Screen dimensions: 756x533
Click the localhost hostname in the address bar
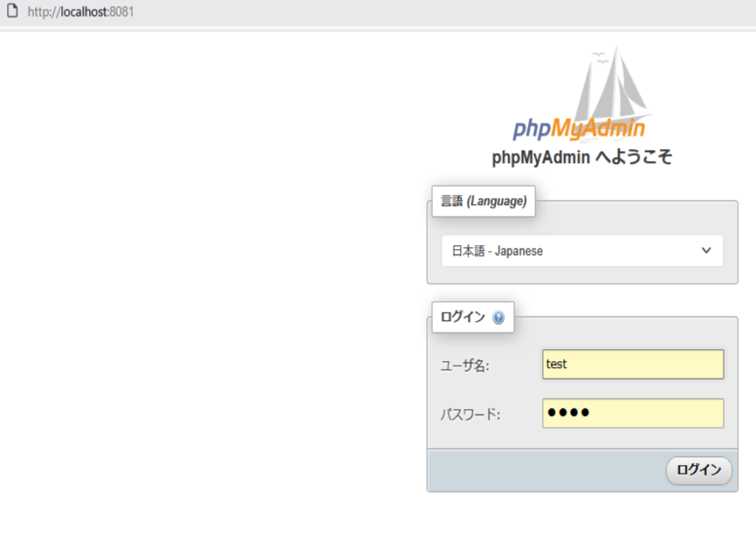pos(84,12)
